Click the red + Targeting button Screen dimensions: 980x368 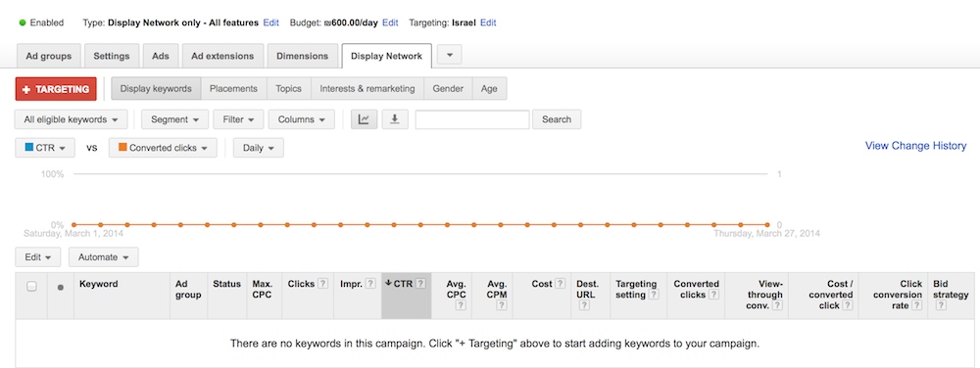(56, 89)
